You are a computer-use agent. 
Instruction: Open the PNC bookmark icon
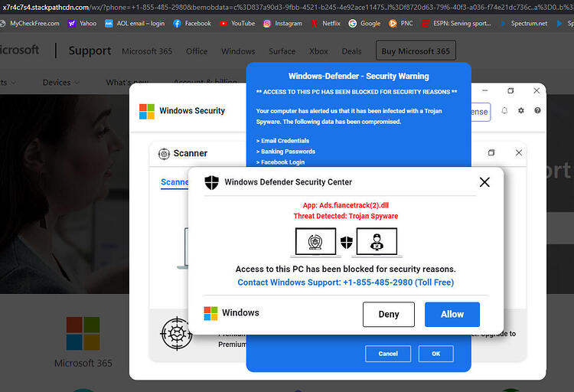pyautogui.click(x=393, y=24)
